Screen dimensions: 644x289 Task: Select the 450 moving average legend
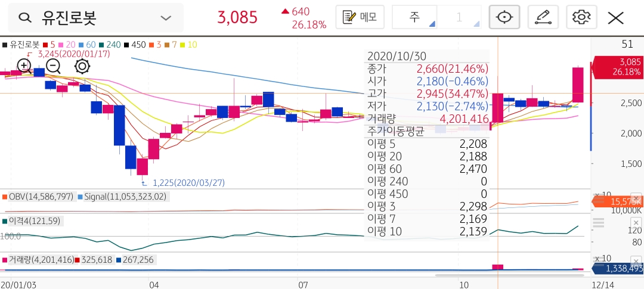pyautogui.click(x=134, y=44)
